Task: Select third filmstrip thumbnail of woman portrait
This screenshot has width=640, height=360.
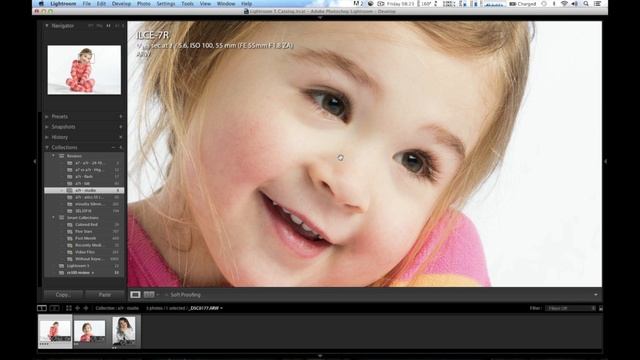Action: pos(124,331)
